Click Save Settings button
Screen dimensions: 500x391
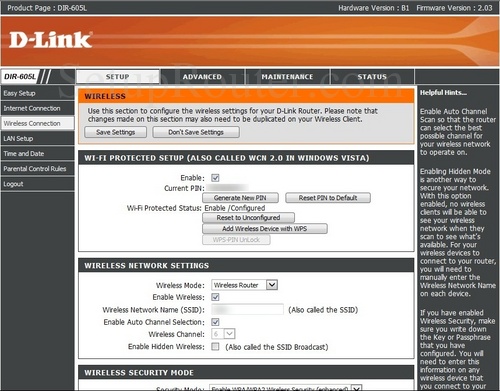(116, 132)
